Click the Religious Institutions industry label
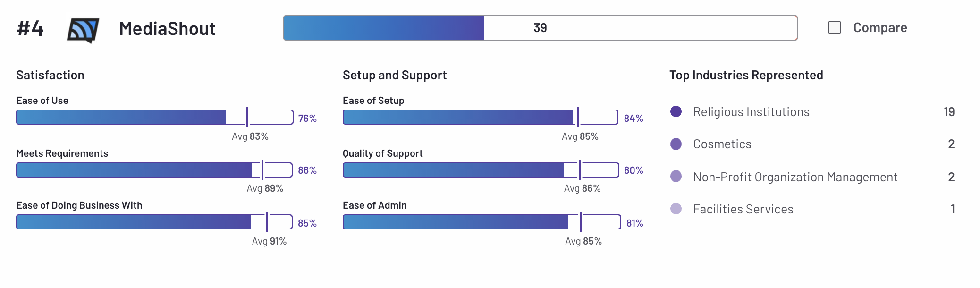The height and width of the screenshot is (288, 980). (751, 112)
